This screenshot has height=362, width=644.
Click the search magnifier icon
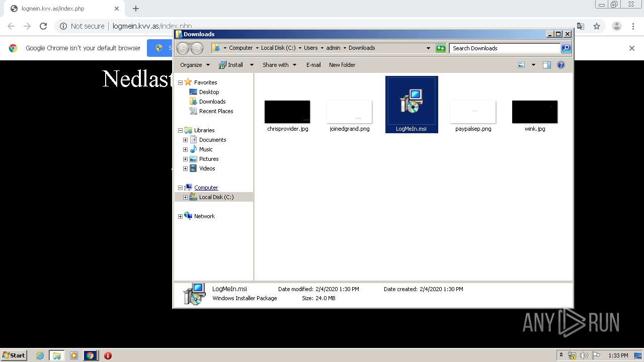pos(566,48)
